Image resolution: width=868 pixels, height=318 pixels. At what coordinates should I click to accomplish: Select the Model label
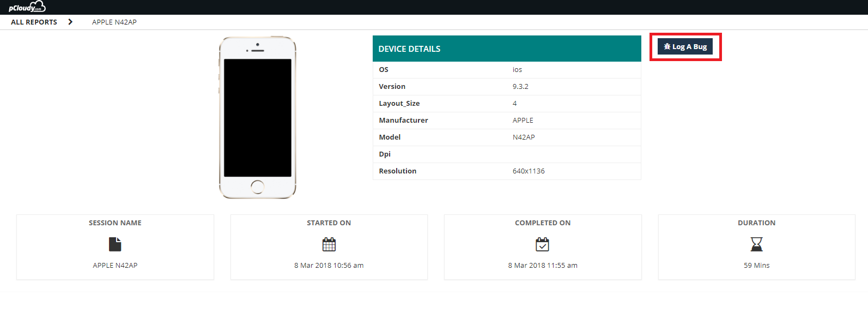(390, 137)
